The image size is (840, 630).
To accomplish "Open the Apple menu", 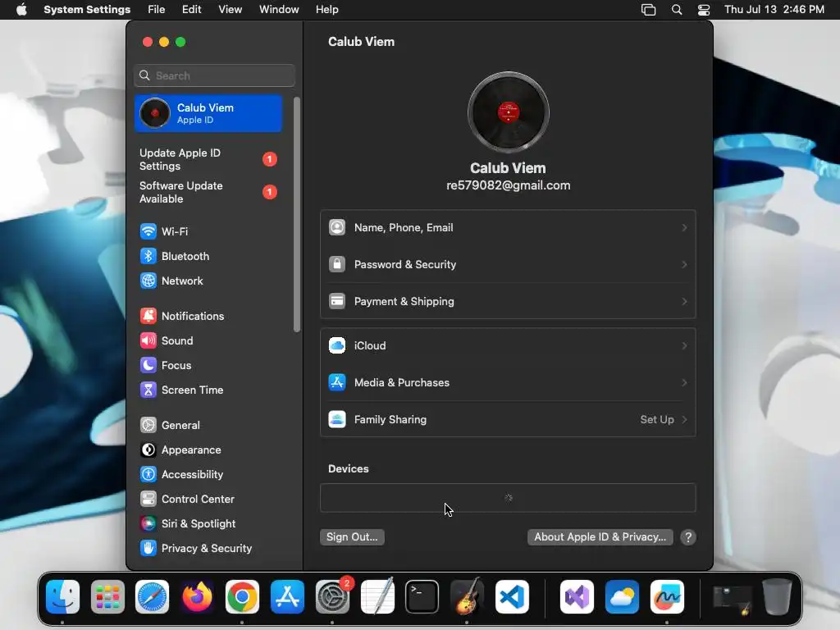I will pos(21,10).
